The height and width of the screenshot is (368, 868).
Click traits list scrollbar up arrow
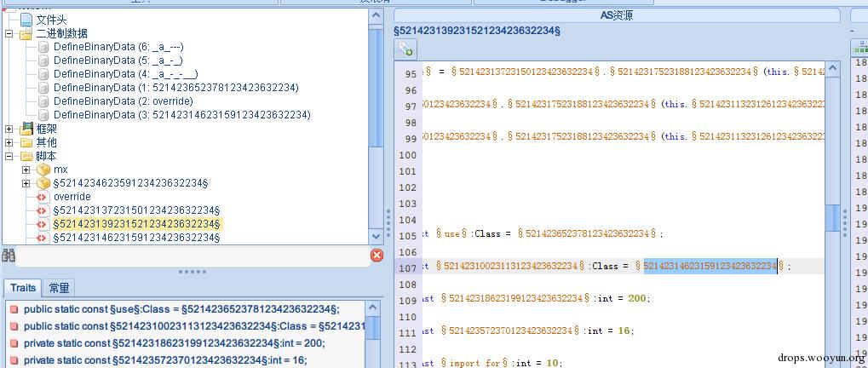pyautogui.click(x=373, y=308)
